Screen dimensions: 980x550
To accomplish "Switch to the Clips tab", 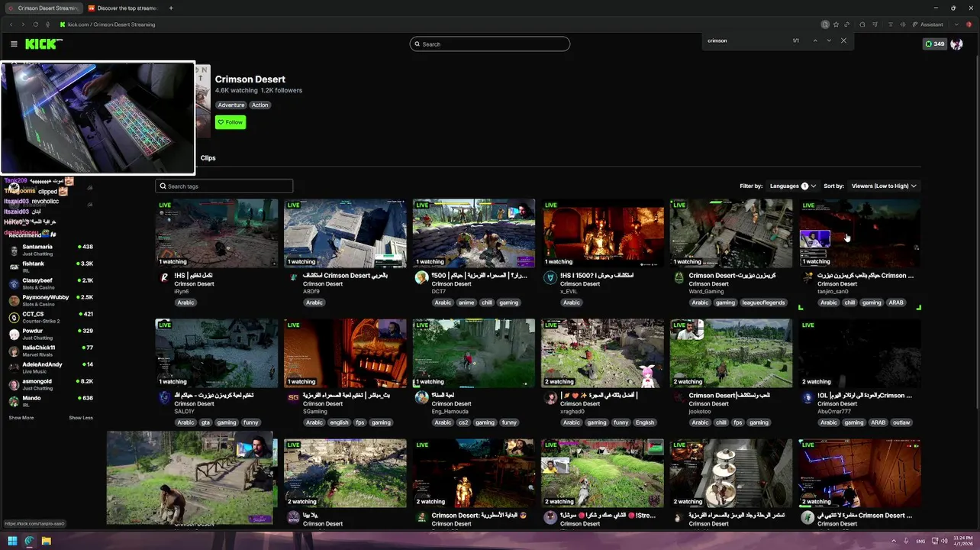I will pyautogui.click(x=208, y=158).
